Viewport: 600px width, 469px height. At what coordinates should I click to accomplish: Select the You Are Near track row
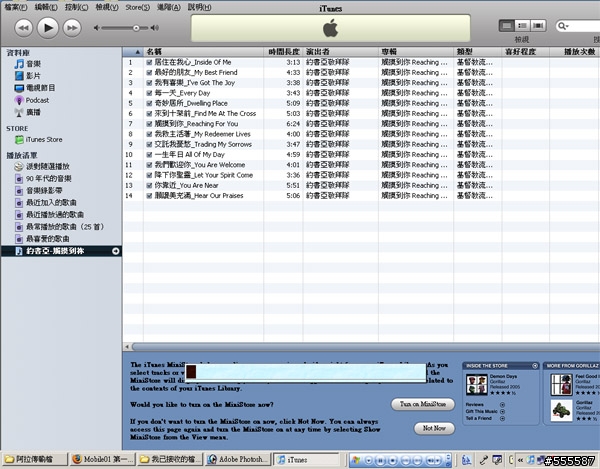coord(361,185)
